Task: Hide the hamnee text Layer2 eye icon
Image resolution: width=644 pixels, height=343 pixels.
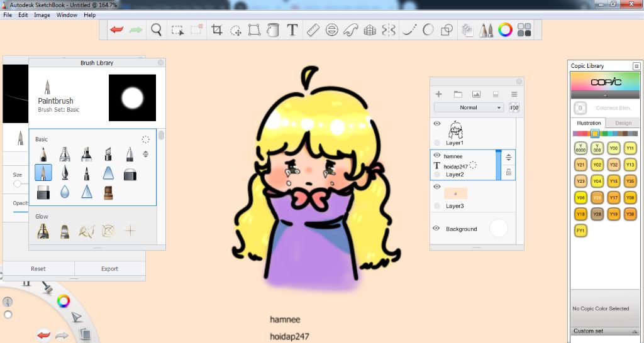Action: [x=437, y=156]
